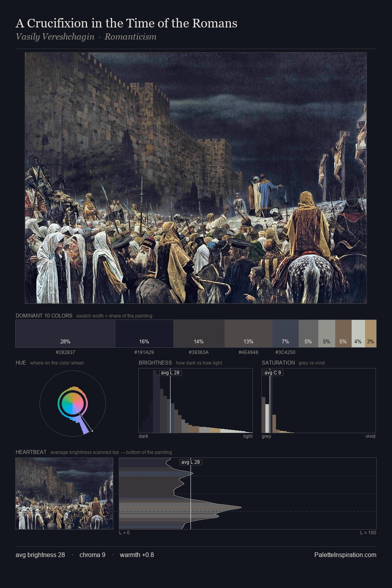
Task: Click the hue color wheel
Action: (x=73, y=403)
